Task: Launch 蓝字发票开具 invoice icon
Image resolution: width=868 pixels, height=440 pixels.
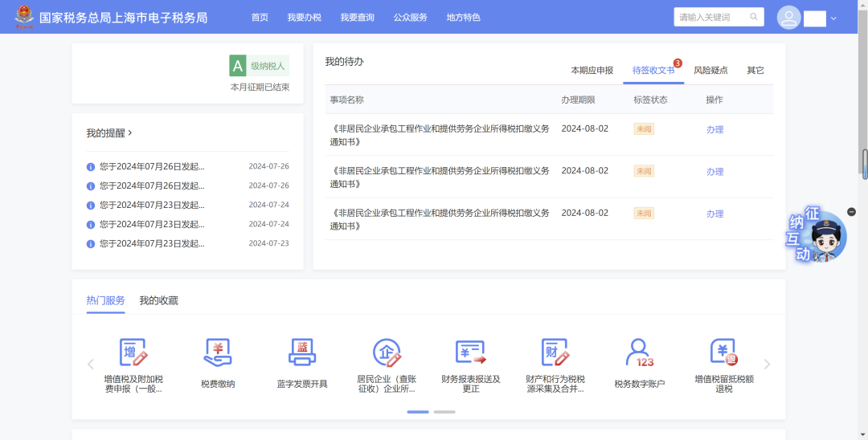Action: [x=302, y=353]
